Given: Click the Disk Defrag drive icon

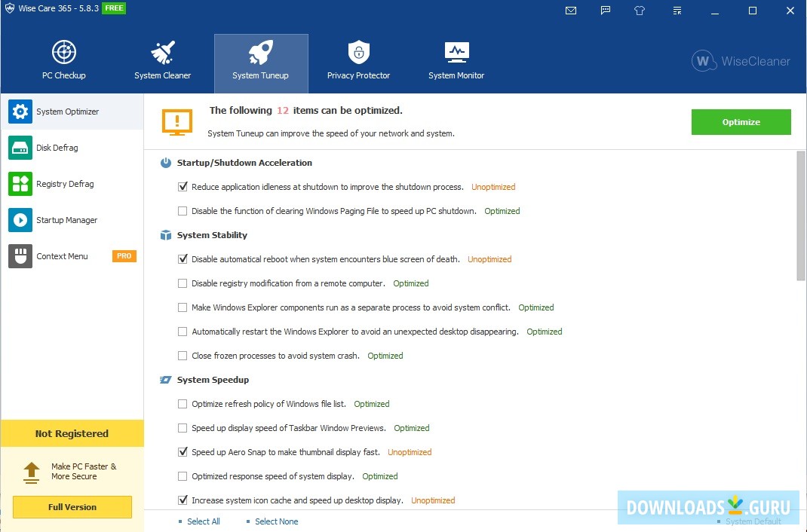Looking at the screenshot, I should (20, 148).
